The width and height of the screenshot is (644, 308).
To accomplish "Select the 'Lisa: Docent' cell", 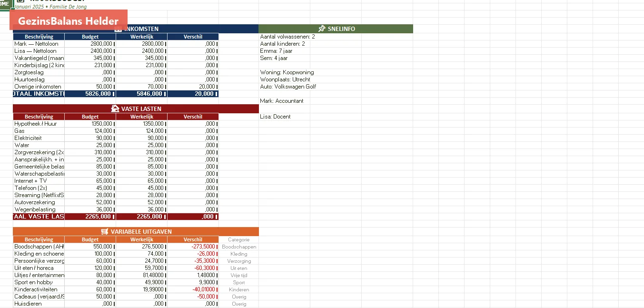I will (x=275, y=117).
